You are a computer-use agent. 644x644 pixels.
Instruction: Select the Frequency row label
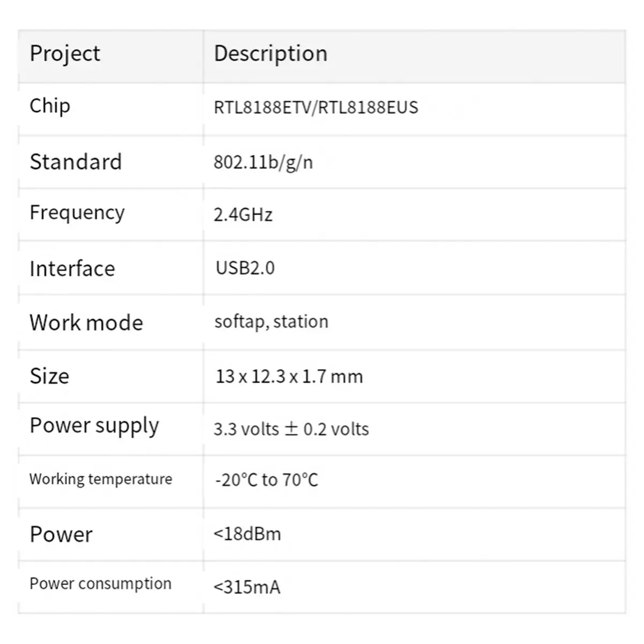[x=77, y=213]
